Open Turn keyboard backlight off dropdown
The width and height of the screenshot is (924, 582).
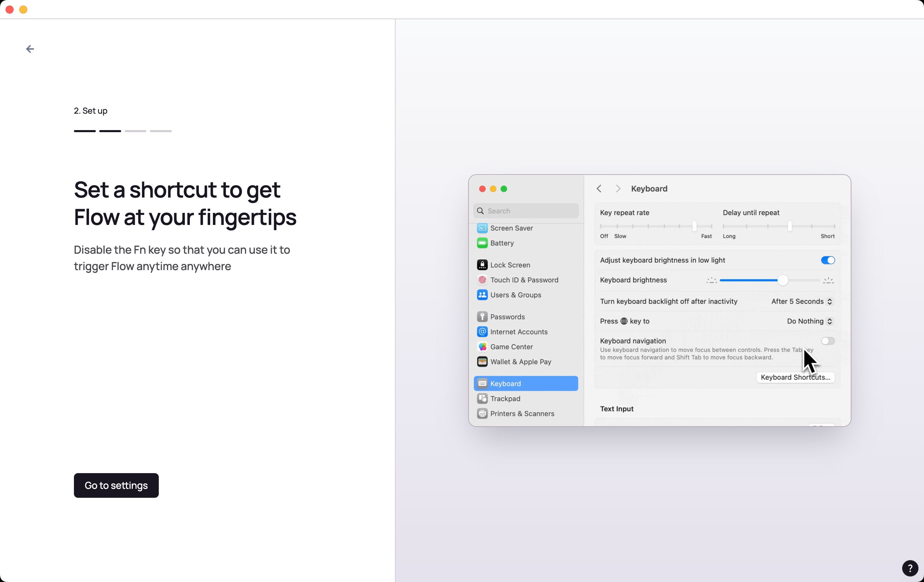click(801, 301)
